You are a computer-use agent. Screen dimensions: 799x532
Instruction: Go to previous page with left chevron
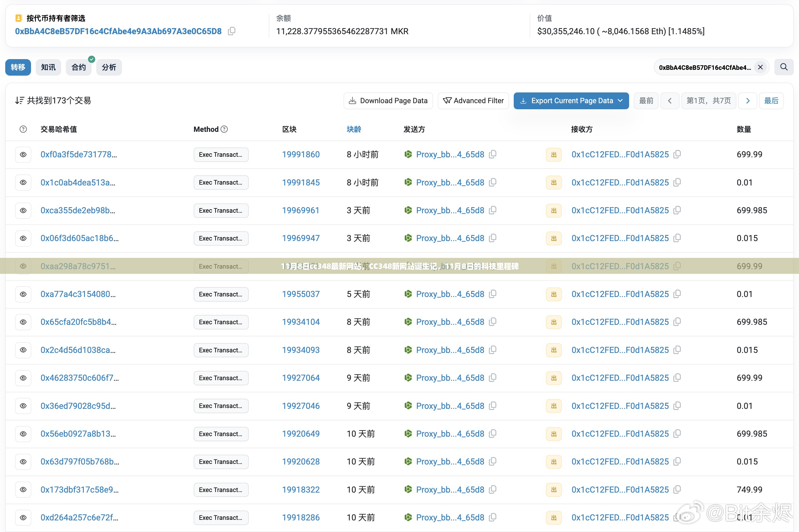(x=669, y=101)
